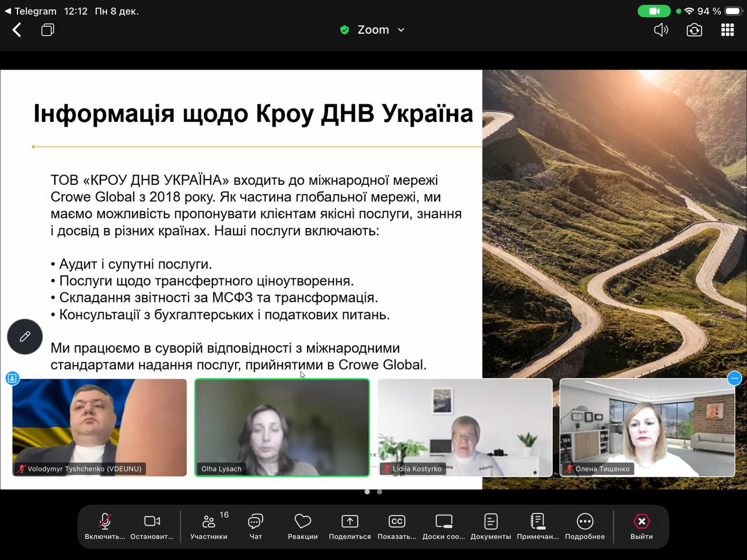This screenshot has width=747, height=560.
Task: Stop video with Остановить button
Action: coord(151,525)
